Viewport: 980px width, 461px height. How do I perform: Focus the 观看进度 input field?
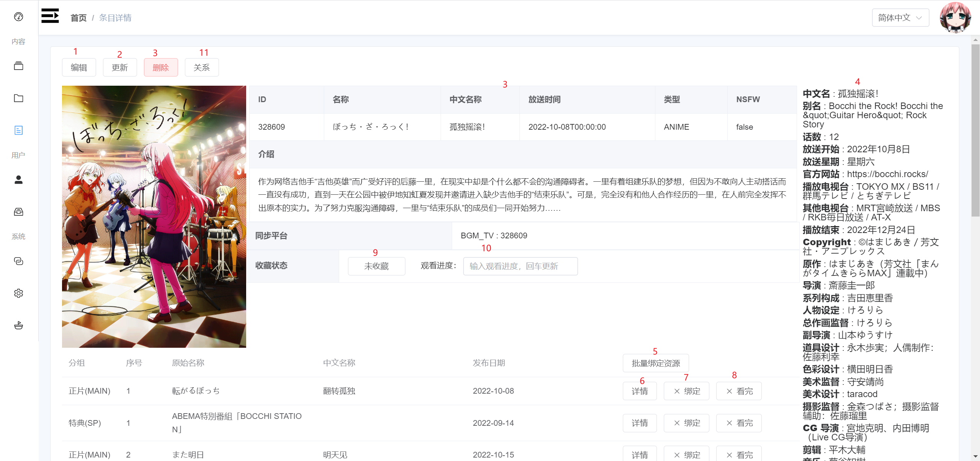[520, 266]
